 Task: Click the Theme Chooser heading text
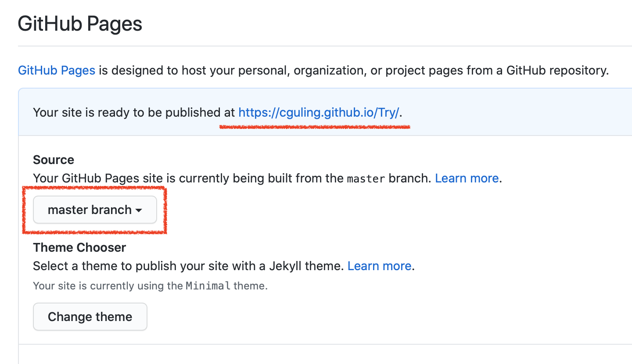[x=79, y=247]
